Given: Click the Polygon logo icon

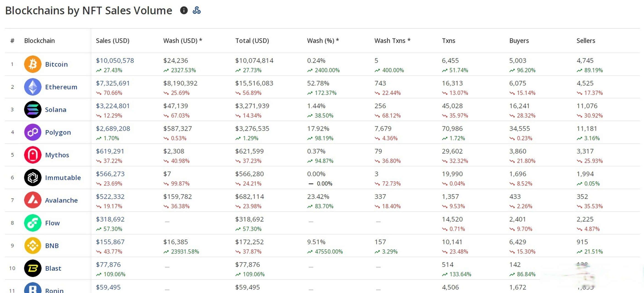Looking at the screenshot, I should [x=33, y=132].
